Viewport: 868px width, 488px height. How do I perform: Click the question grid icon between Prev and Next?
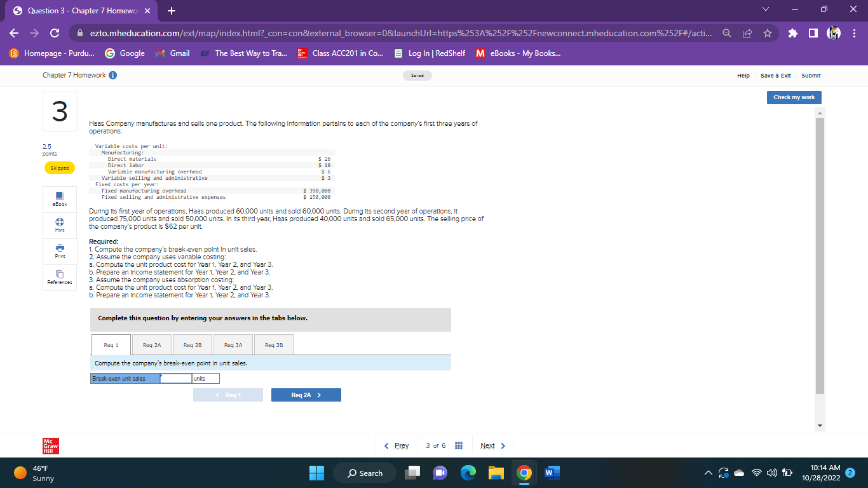click(459, 445)
